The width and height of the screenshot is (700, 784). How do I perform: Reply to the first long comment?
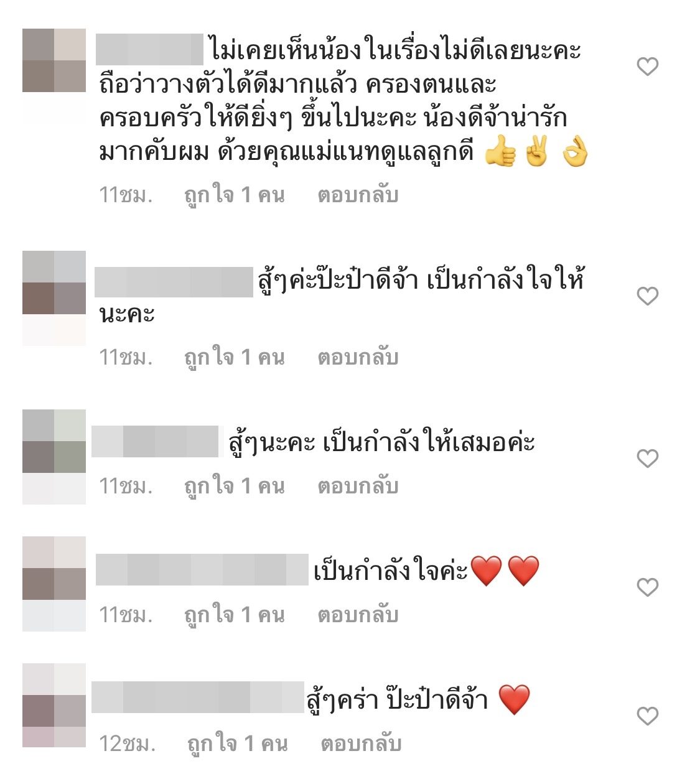[358, 195]
